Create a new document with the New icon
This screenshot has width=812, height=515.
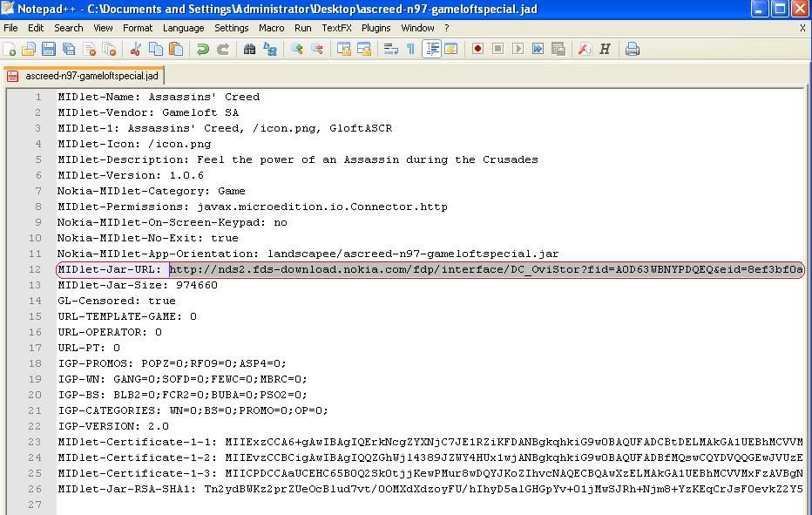[10, 49]
